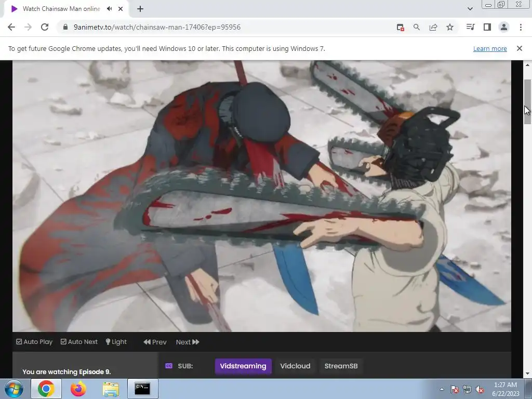Image resolution: width=532 pixels, height=399 pixels.
Task: Open the network tray icon
Action: [x=467, y=389]
